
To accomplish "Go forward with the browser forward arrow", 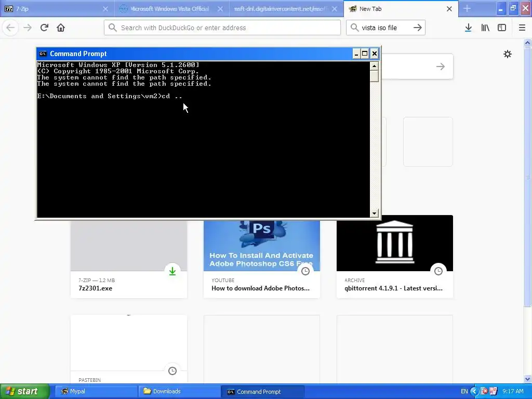I will click(28, 28).
